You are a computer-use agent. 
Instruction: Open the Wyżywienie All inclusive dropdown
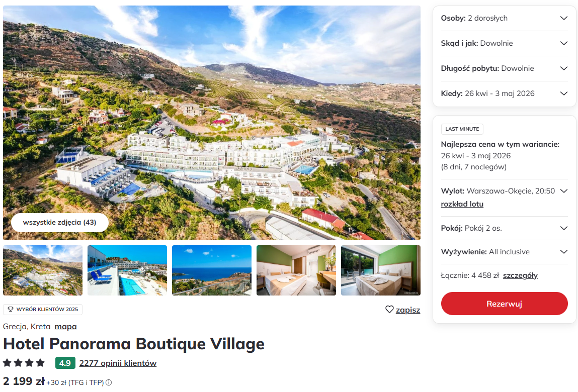tap(563, 252)
